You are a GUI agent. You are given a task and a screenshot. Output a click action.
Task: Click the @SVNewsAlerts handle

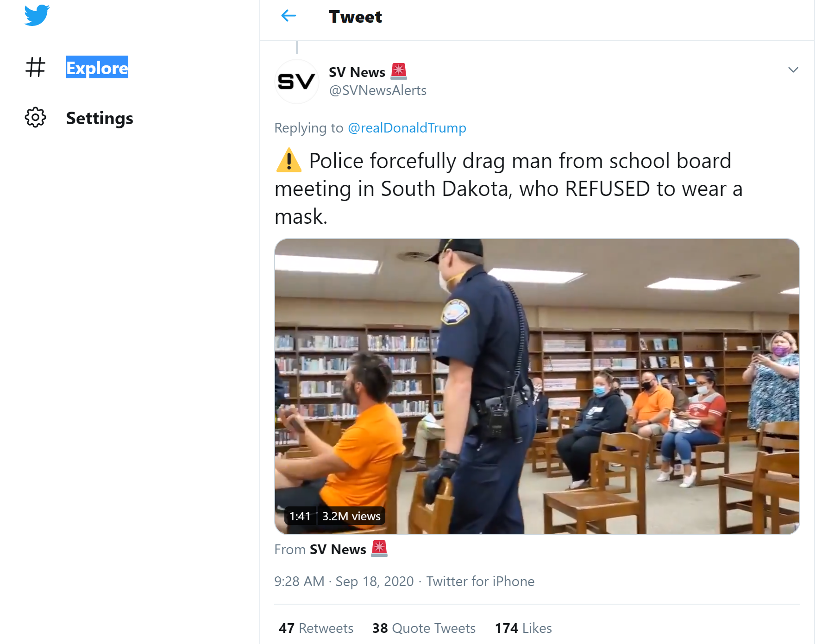(377, 90)
